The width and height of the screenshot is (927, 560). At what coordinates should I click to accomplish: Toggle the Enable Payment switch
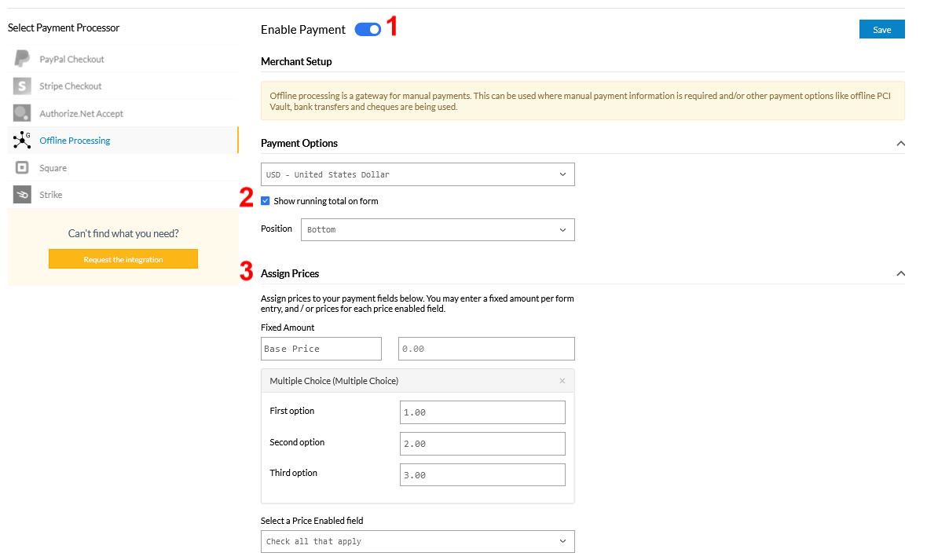tap(368, 30)
